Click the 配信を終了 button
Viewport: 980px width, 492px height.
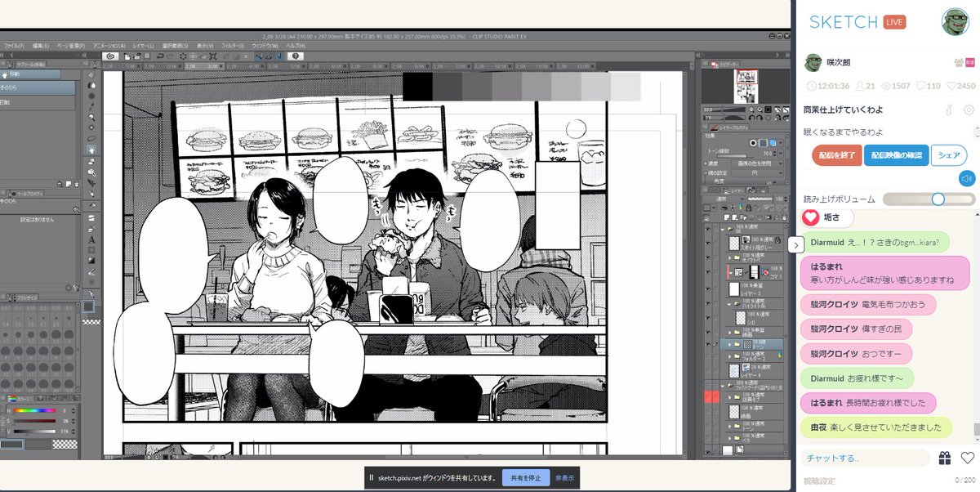[836, 155]
